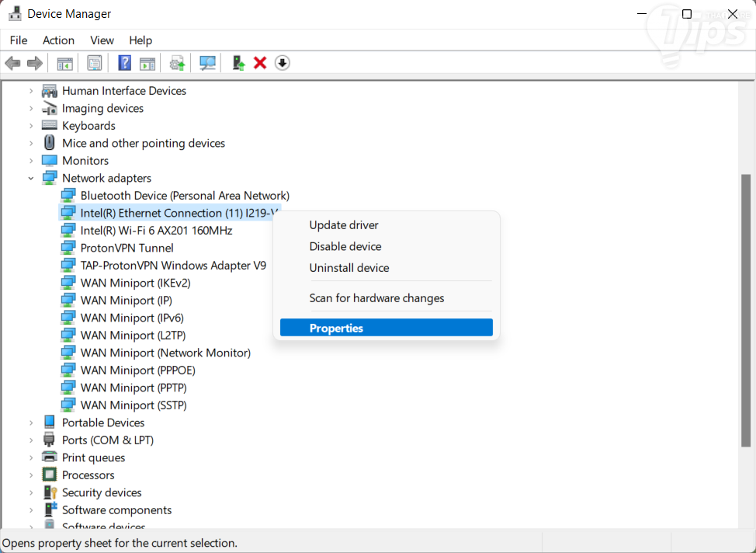The image size is (756, 553).
Task: Select WAN Miniport (L2TP)
Action: click(133, 335)
